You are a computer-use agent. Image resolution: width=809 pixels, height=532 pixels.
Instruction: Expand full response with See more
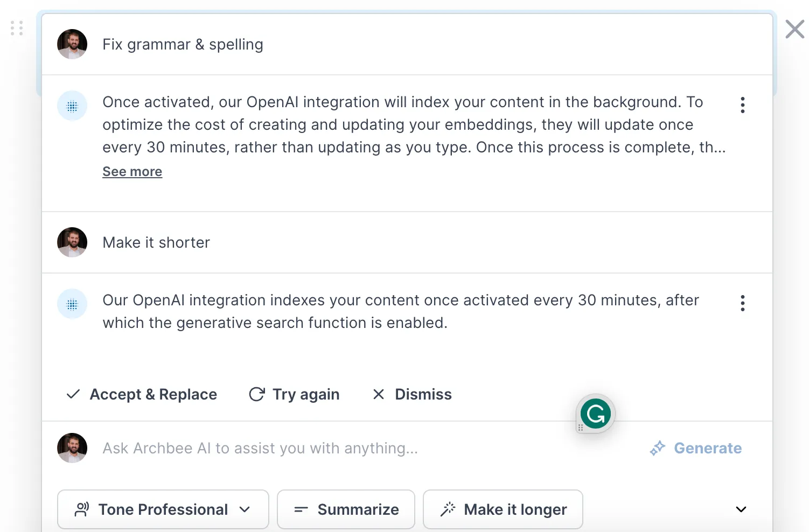[132, 172]
